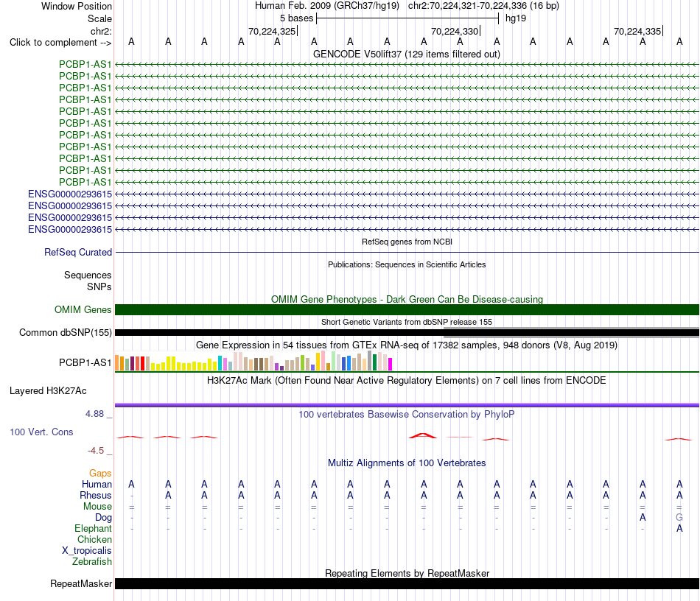Click the RefSeq Curated blue line item
700x601 pixels.
click(x=407, y=253)
